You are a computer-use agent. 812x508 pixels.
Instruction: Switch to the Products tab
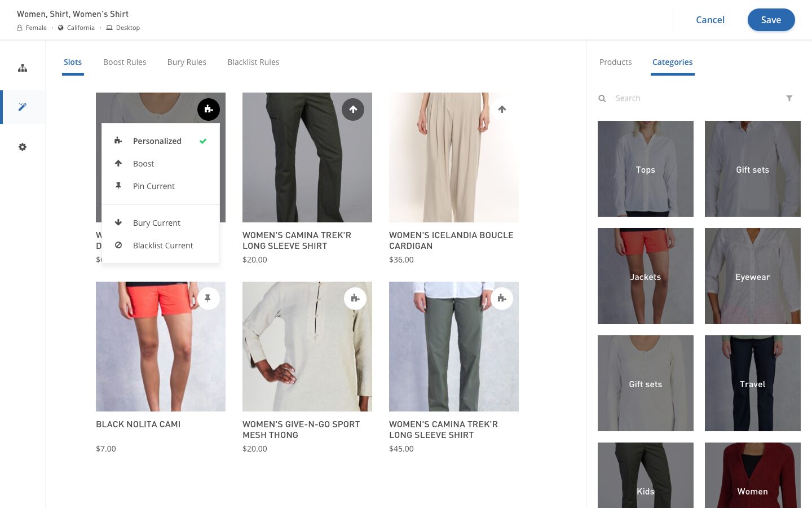pos(616,62)
